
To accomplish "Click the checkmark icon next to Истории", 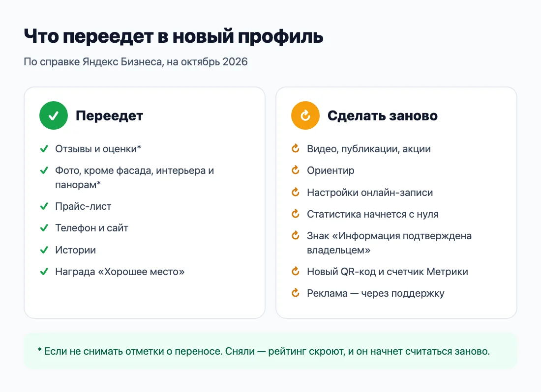I will [x=44, y=250].
